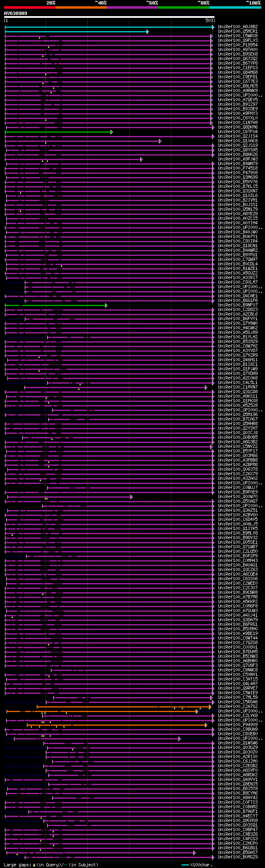Image resolution: width=265 pixels, height=868 pixels.
Task: Click the orange arrowhead ending the UniRef100_C2A7G2 bar
Action: coord(210,707)
